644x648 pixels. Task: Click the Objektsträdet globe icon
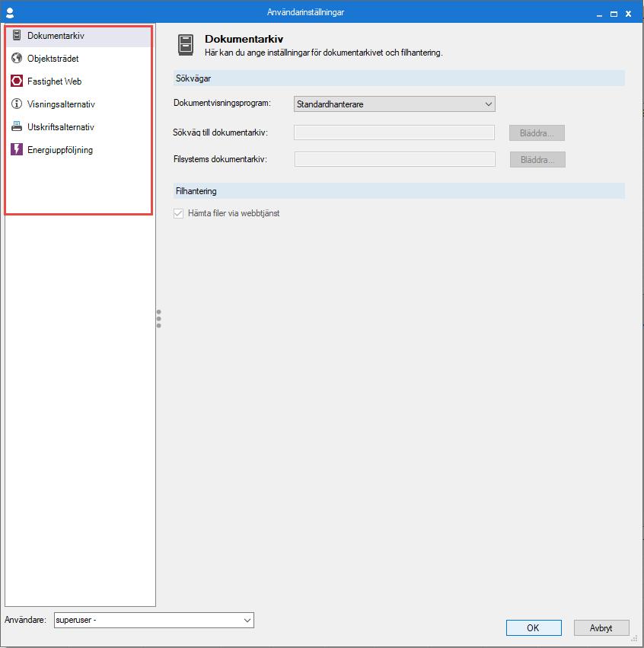(17, 59)
